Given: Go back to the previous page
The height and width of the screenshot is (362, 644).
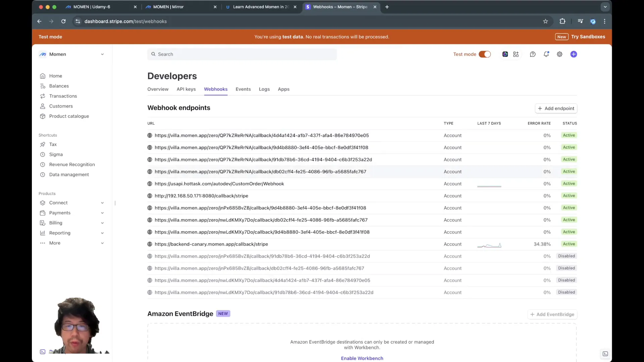Looking at the screenshot, I should 39,21.
